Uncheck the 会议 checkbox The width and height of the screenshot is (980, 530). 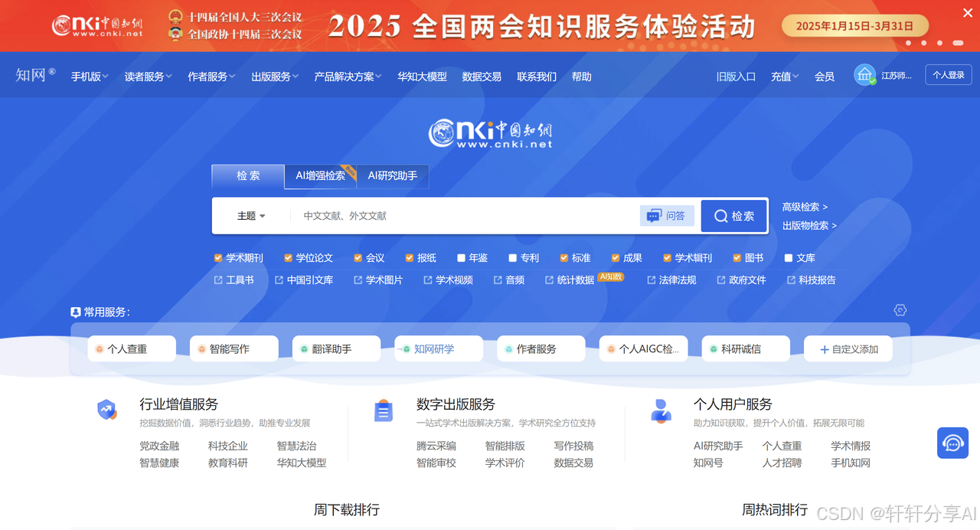point(358,258)
